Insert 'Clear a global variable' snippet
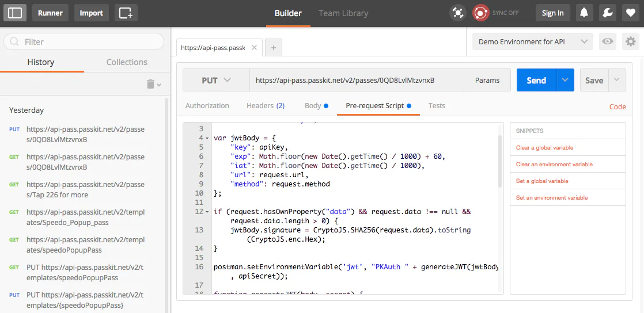This screenshot has width=644, height=313. click(544, 147)
